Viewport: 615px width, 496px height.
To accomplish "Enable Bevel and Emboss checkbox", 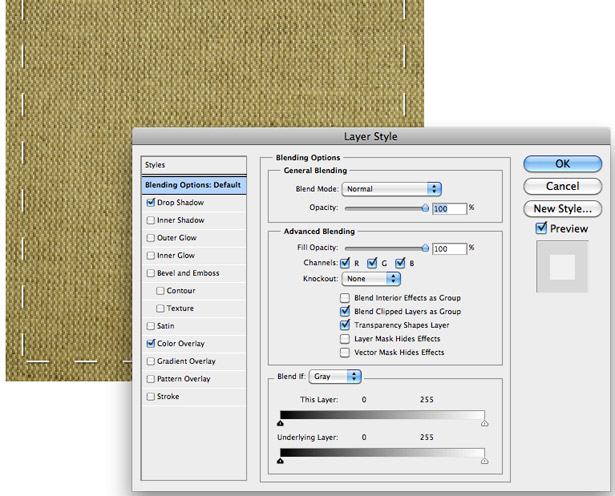I will [x=151, y=273].
